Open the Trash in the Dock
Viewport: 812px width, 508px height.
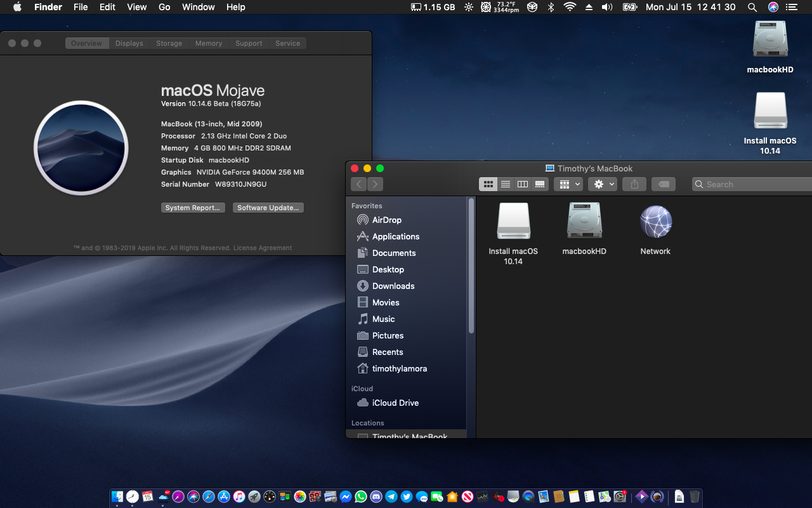[694, 497]
